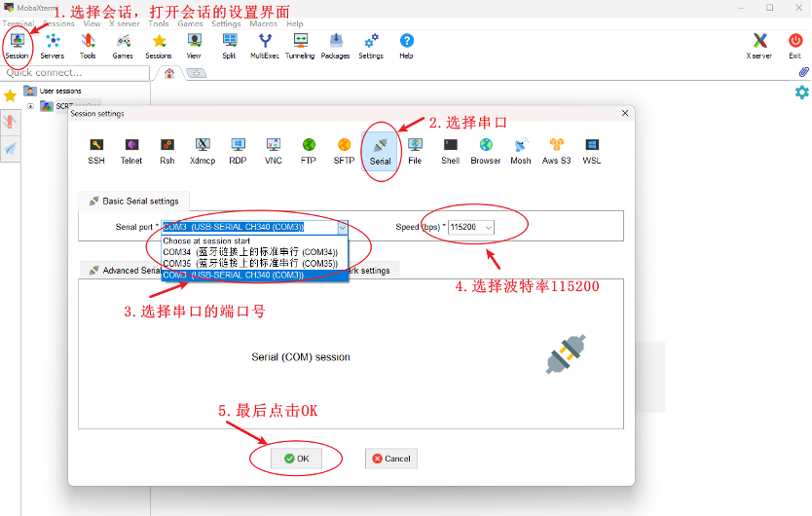Select Telnet session type
The image size is (812, 516).
pos(131,151)
